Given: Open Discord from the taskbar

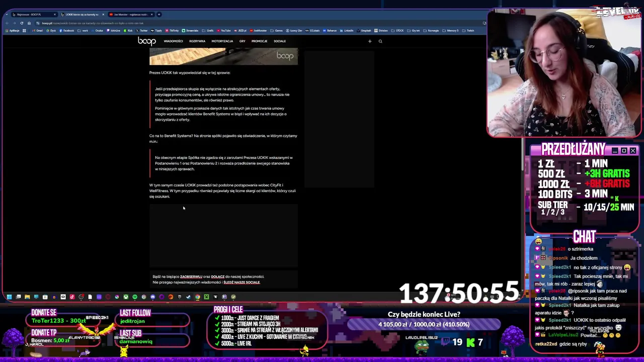Looking at the screenshot, I should coord(152,297).
